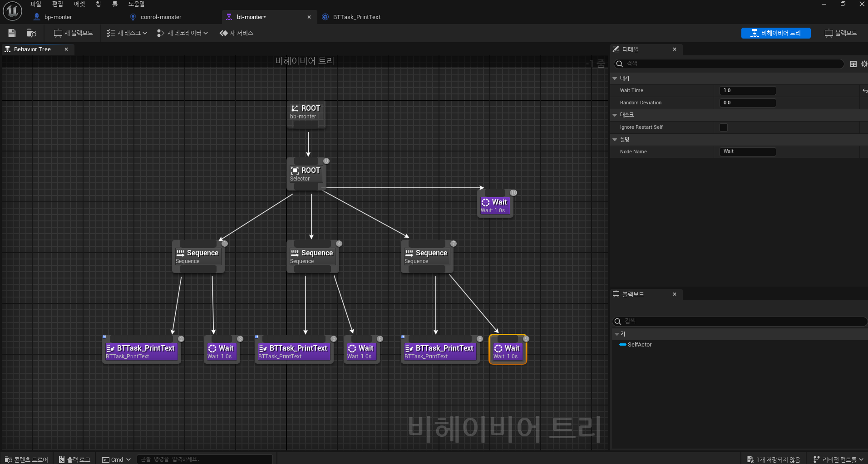The width and height of the screenshot is (868, 464).
Task: Create a new service
Action: pos(237,33)
